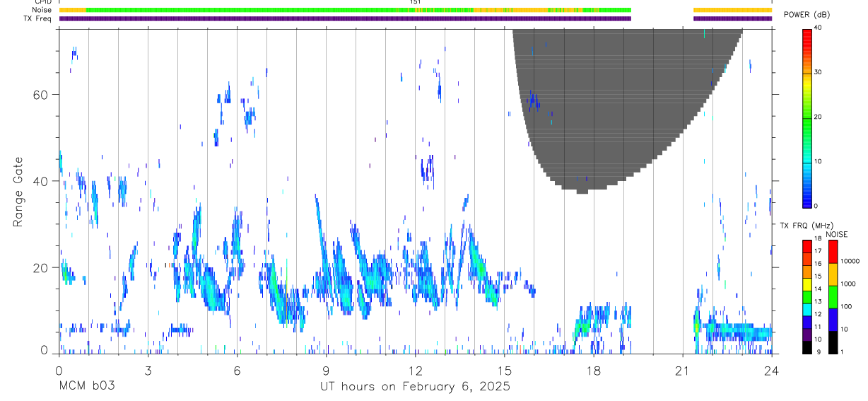Click the 30 label on POWER colorbar
Image resolution: width=868 pixels, height=401 pixels.
(x=818, y=72)
